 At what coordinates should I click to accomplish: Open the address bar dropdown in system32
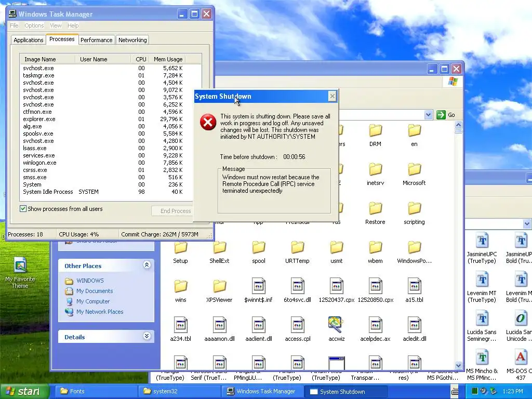coord(428,115)
